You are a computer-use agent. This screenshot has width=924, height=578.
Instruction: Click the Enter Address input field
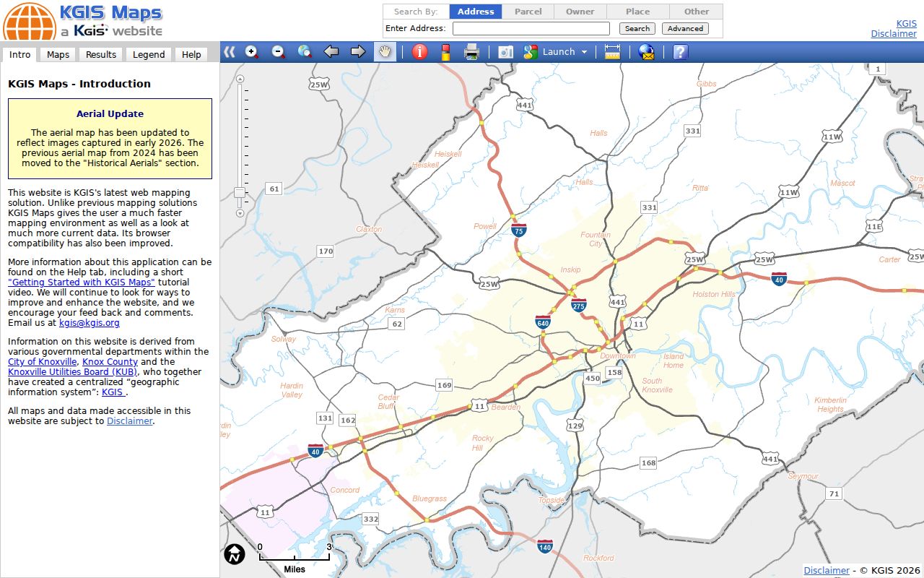[531, 29]
